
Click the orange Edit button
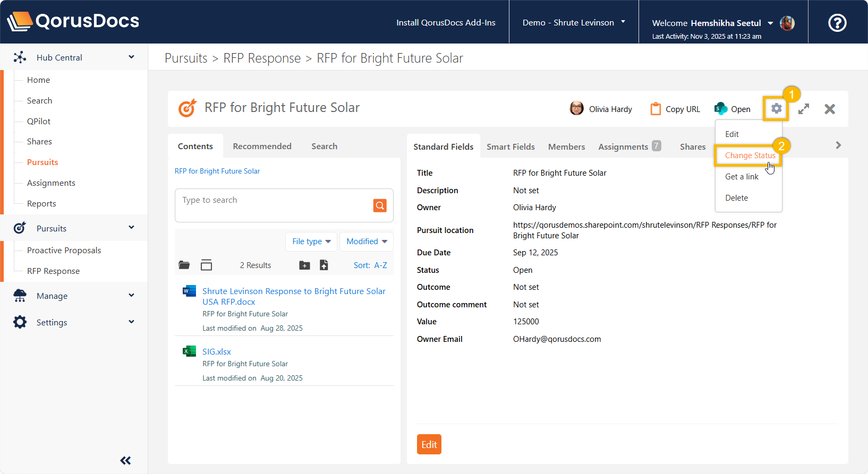click(429, 445)
